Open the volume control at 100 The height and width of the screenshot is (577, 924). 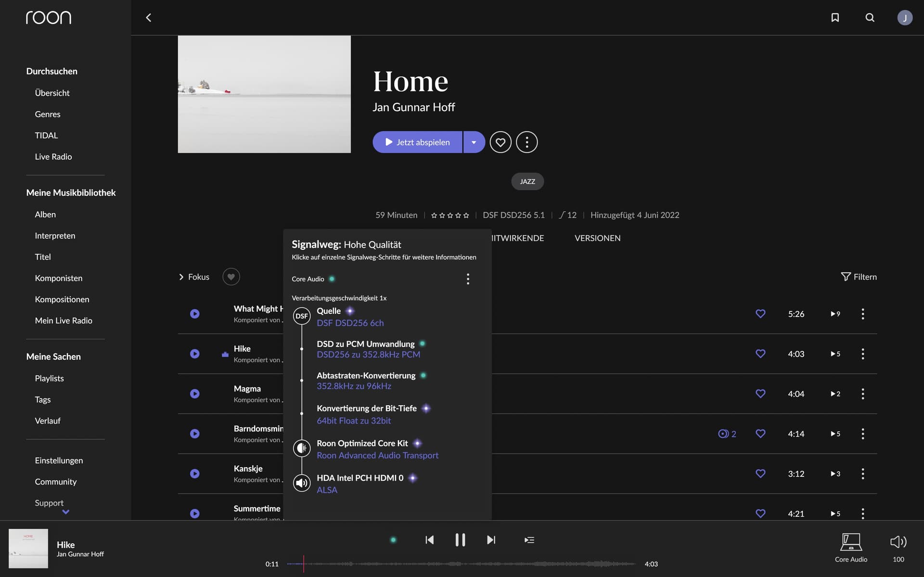[898, 548]
